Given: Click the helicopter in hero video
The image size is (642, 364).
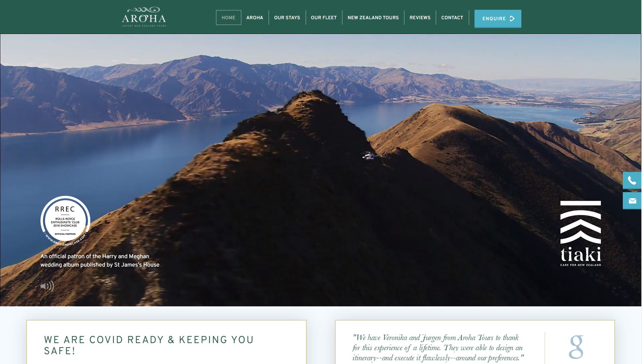Looking at the screenshot, I should (369, 156).
